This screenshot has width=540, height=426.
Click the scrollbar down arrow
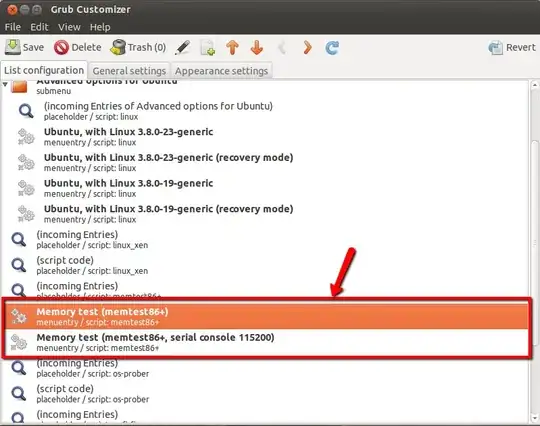coord(534,418)
